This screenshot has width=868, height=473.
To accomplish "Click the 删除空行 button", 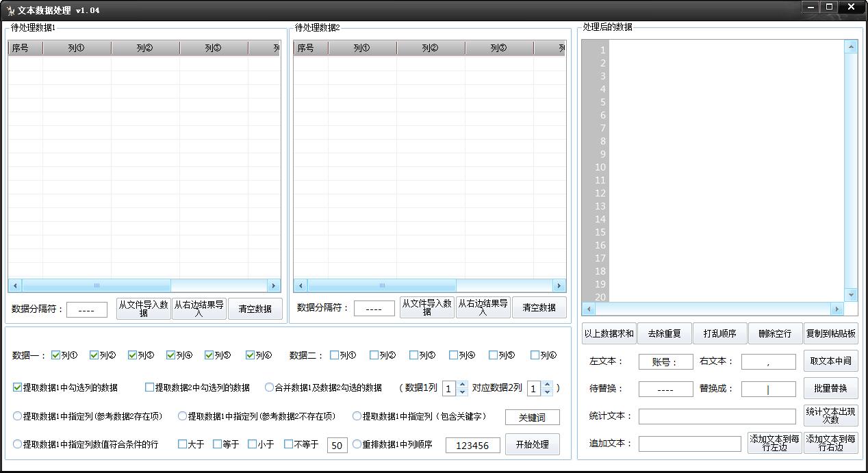I will point(775,333).
